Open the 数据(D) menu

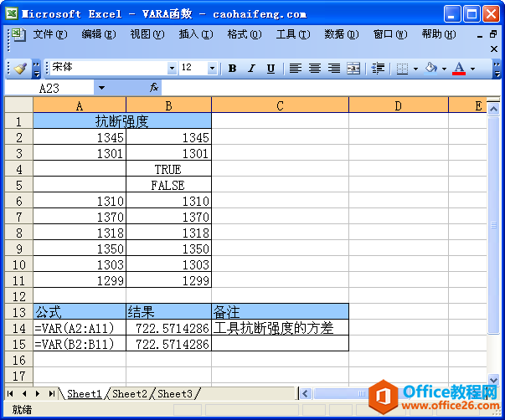(x=342, y=34)
